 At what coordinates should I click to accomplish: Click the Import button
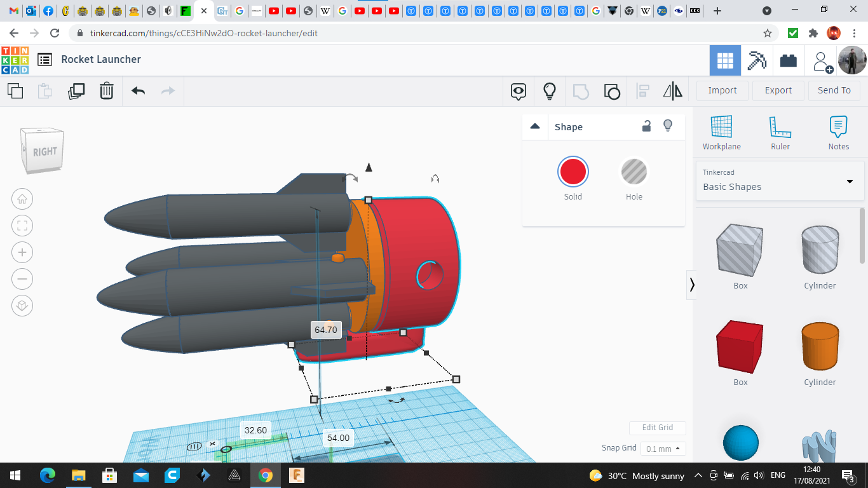[722, 90]
